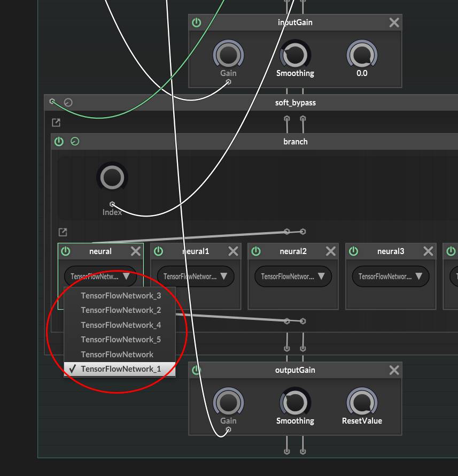Open the branch popup view icon
This screenshot has width=458, height=476.
(63, 232)
